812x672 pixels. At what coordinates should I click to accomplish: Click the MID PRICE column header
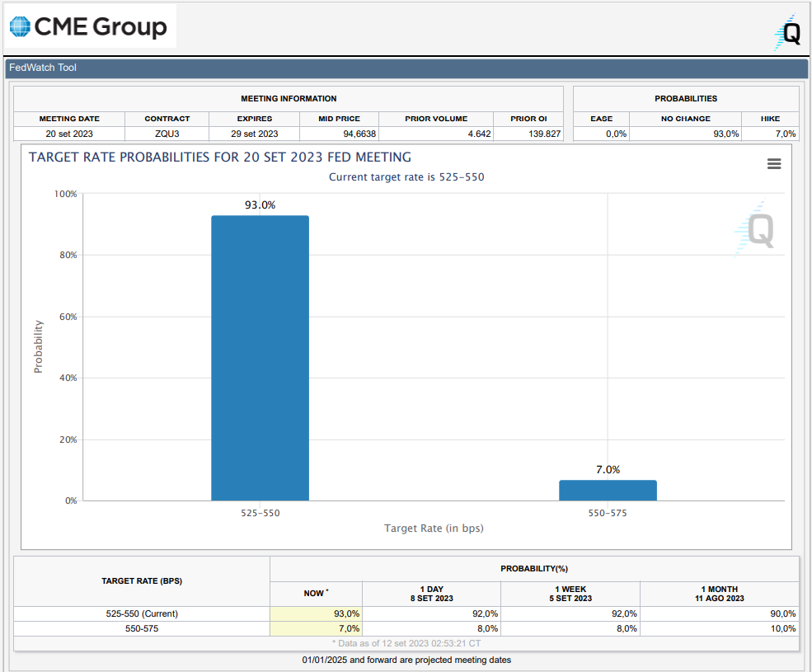click(x=339, y=119)
